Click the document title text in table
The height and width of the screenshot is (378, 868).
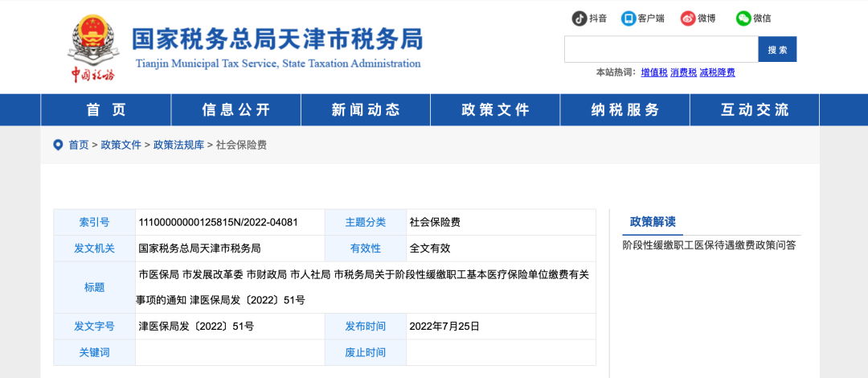[362, 287]
